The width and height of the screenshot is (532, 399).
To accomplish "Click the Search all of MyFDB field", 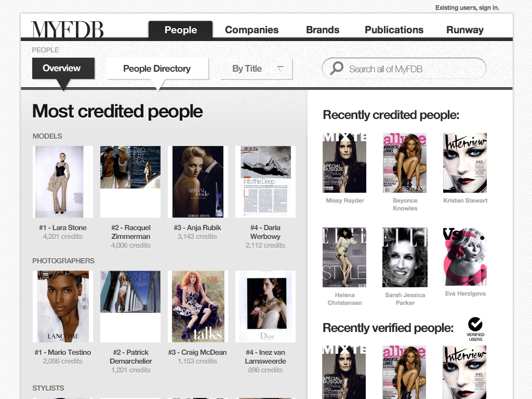I will coord(404,69).
